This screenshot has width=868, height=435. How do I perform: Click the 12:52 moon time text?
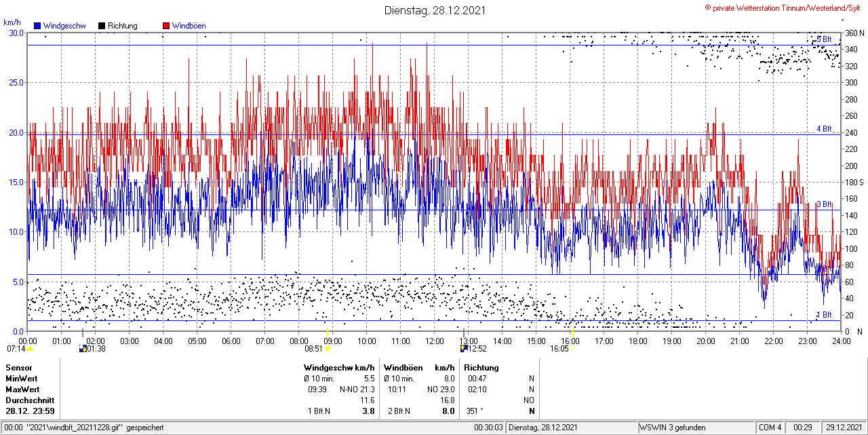477,349
